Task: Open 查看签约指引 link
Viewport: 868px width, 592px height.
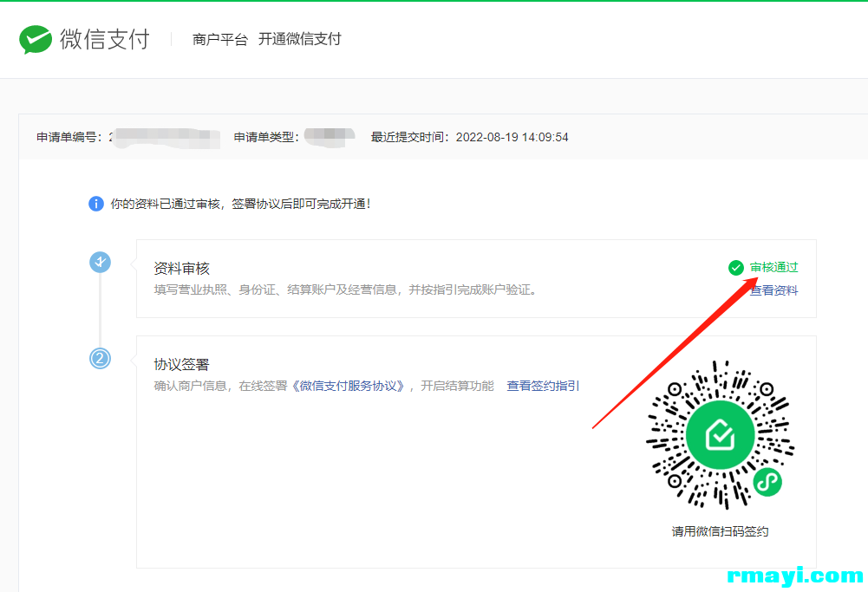Action: 543,386
